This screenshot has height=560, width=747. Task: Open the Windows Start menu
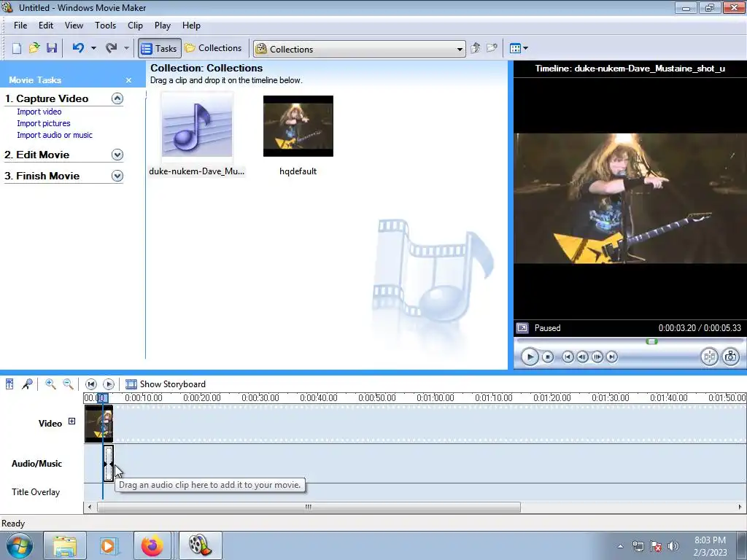click(20, 545)
